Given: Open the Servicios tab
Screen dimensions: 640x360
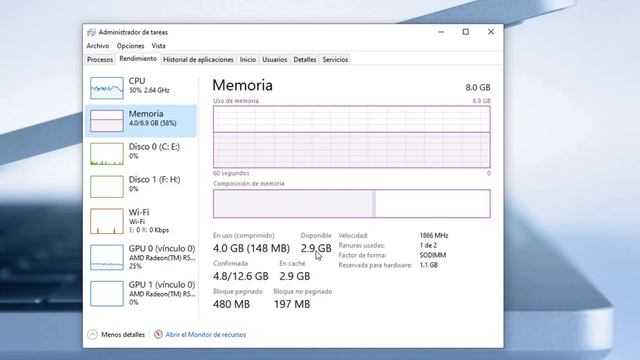Looking at the screenshot, I should tap(335, 60).
